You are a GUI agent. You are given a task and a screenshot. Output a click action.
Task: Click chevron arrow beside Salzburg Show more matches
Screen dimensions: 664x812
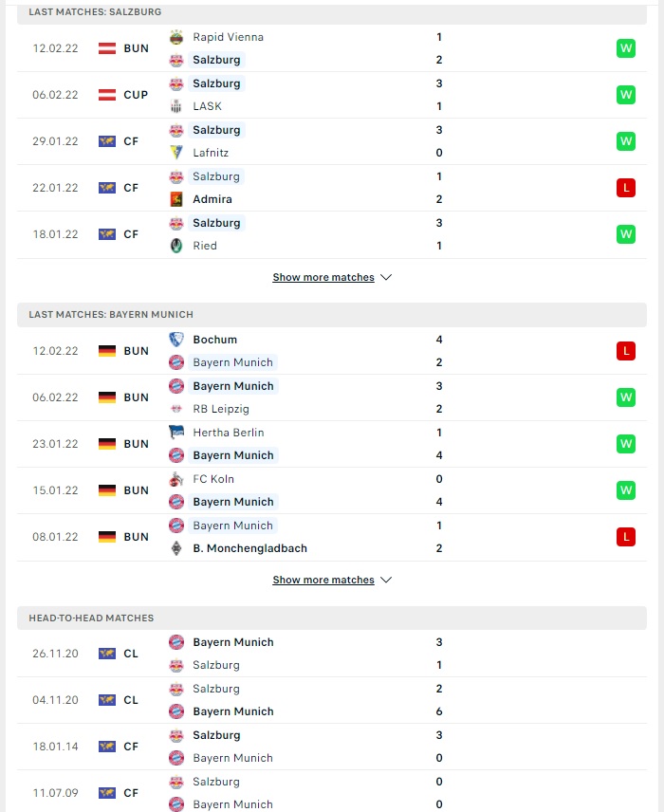pos(386,277)
